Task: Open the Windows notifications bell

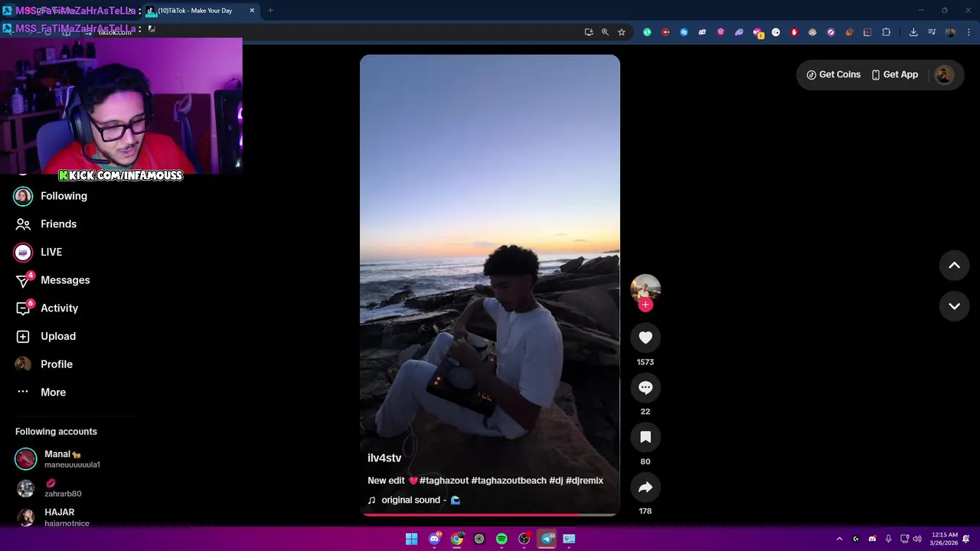Action: 966,539
